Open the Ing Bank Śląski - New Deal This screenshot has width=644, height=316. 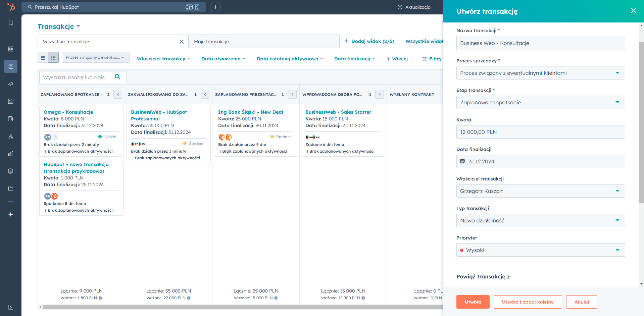250,112
